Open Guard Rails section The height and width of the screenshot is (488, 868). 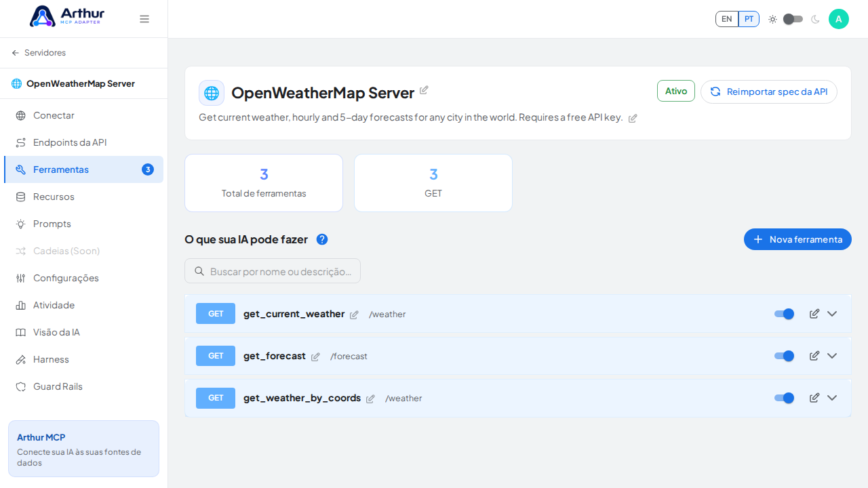[83, 386]
